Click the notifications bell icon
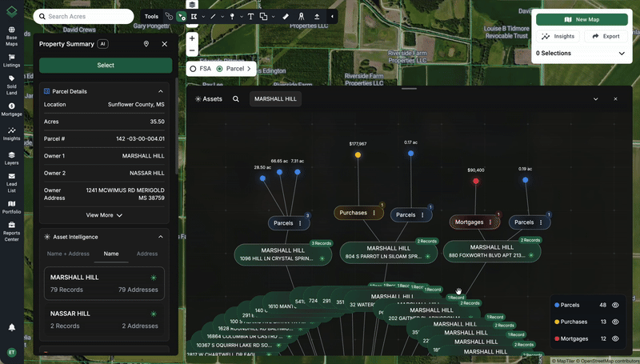Viewport: 640px width, 364px height. [x=11, y=327]
